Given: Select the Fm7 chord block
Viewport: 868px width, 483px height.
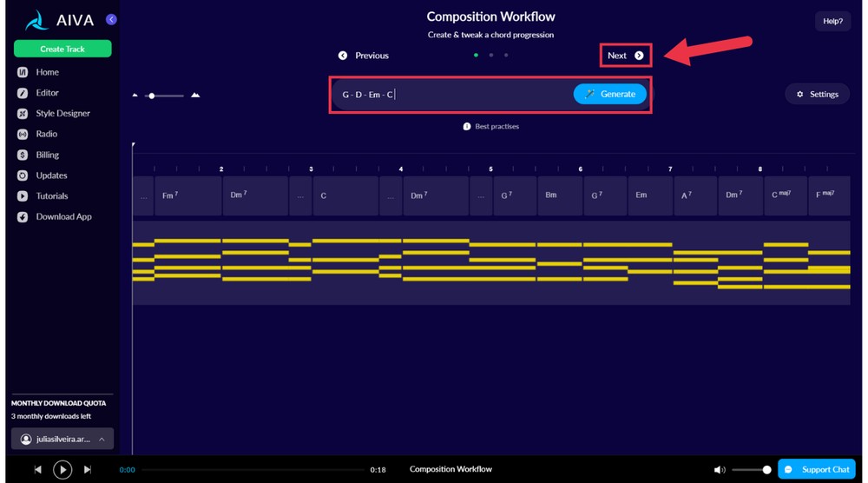Looking at the screenshot, I should coord(188,195).
